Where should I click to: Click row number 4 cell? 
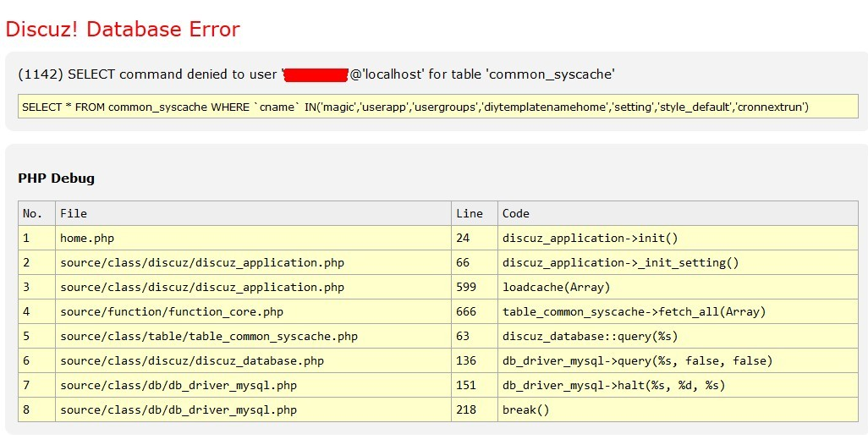[36, 311]
